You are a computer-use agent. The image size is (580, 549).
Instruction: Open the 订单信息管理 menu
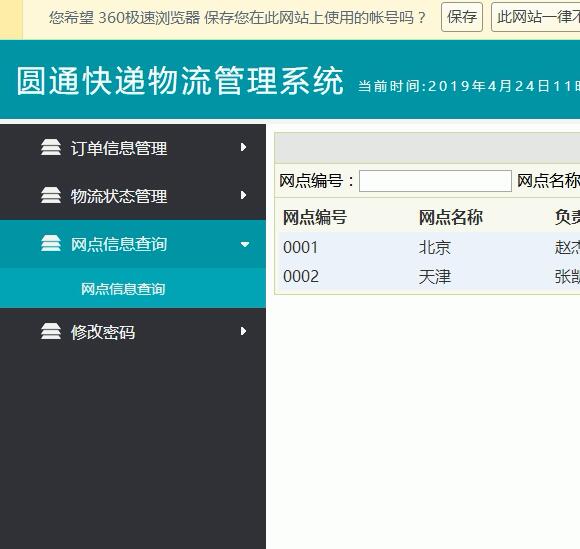click(133, 148)
